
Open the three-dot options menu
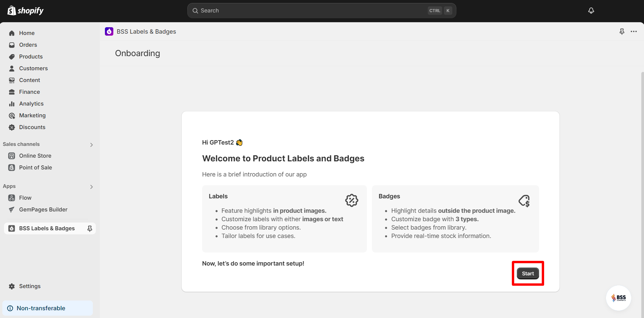pos(634,31)
